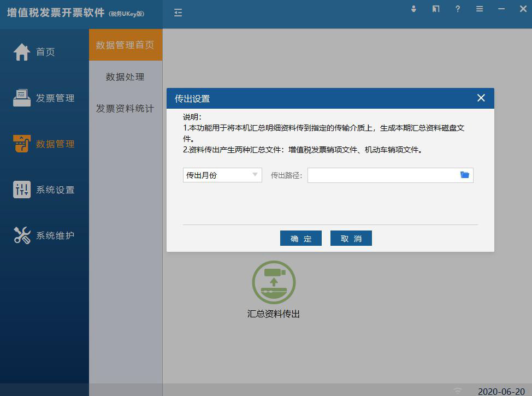The image size is (532, 396).
Task: Click the 传出设置 dialog title
Action: (x=192, y=99)
